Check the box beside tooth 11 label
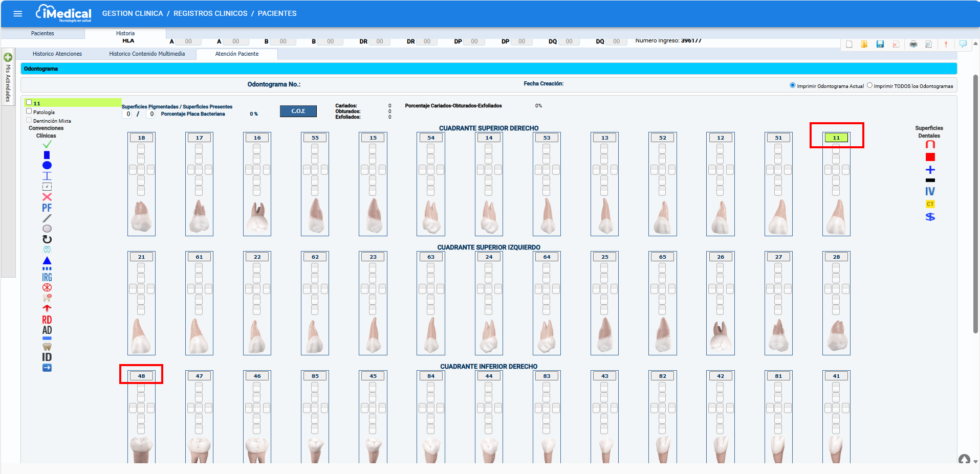Viewport: 980px width, 474px height. click(29, 103)
